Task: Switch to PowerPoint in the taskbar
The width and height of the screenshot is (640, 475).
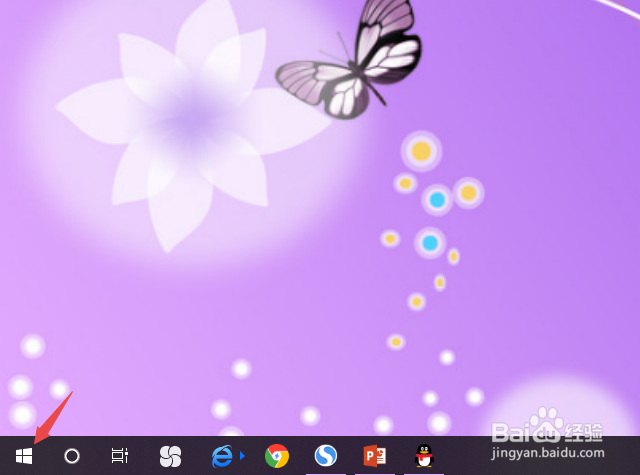Action: [x=375, y=456]
